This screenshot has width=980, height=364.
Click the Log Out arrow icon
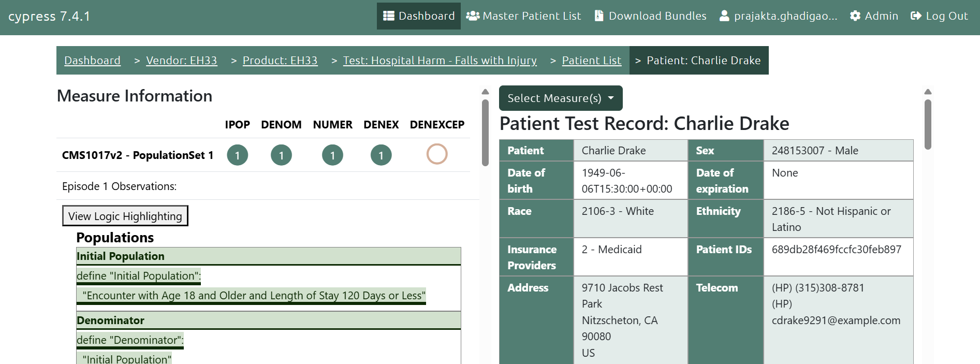[916, 16]
